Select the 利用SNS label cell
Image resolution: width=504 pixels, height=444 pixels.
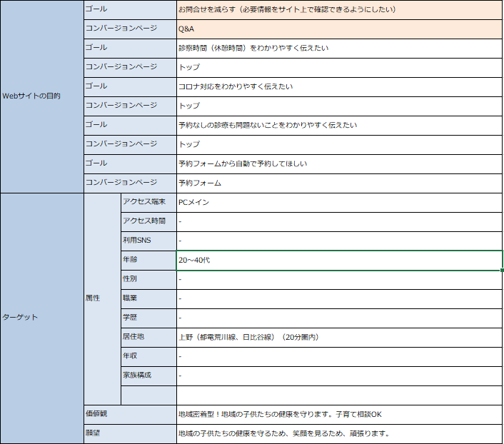148,241
